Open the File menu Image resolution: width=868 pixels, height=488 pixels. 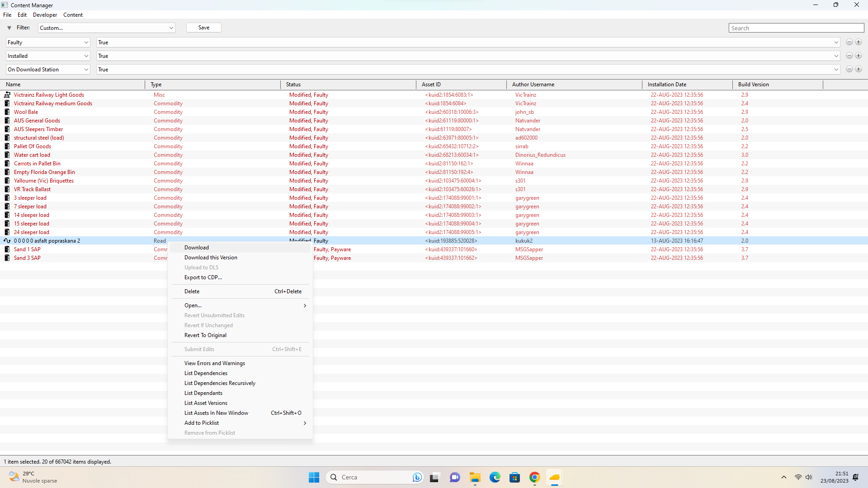point(7,15)
